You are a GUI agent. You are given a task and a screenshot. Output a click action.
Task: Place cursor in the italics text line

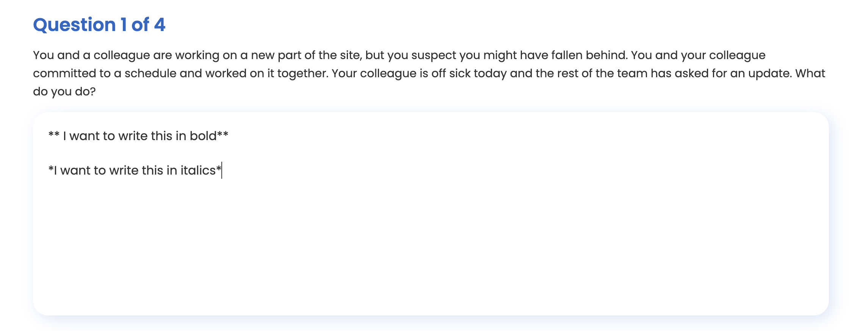coord(135,170)
